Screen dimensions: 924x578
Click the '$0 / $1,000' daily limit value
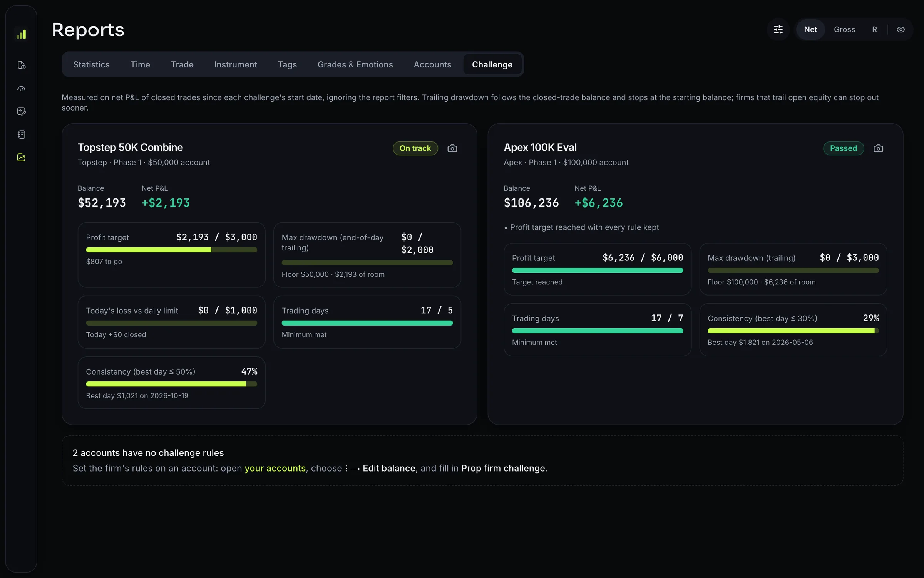pyautogui.click(x=228, y=311)
